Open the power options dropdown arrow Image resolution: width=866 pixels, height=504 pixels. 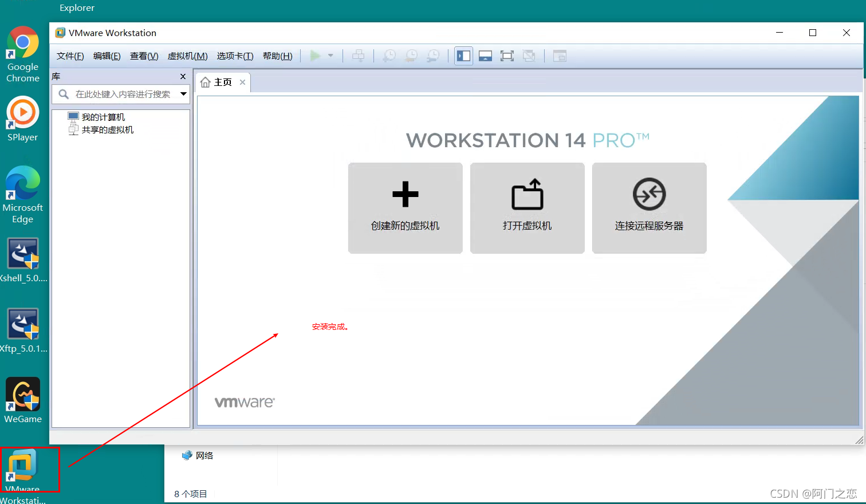[x=330, y=56]
